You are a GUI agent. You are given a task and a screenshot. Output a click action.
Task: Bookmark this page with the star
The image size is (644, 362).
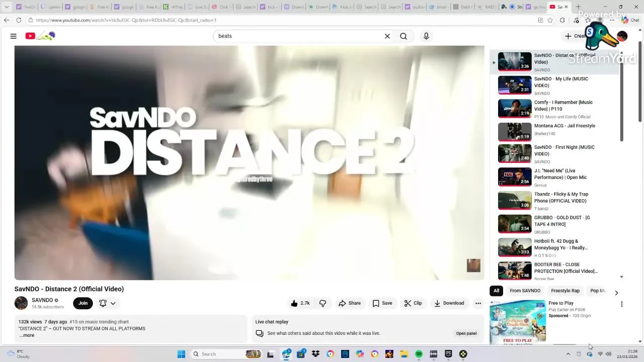[550, 20]
